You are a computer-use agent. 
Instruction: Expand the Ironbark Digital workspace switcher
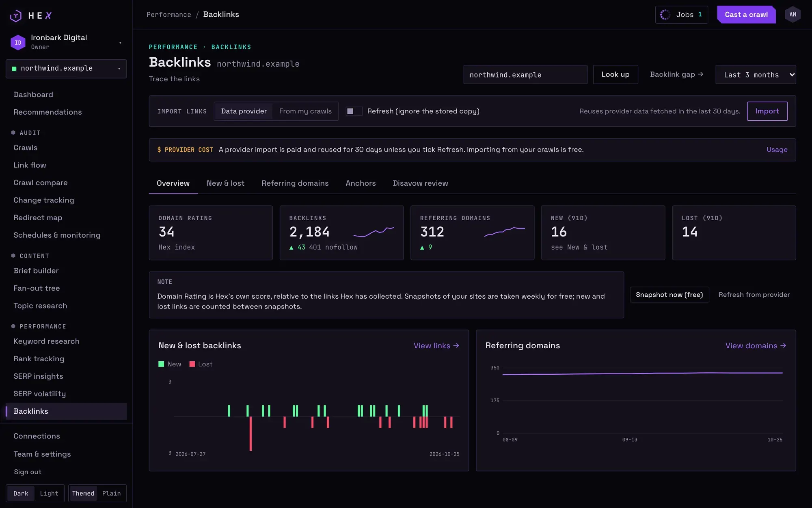pos(66,42)
